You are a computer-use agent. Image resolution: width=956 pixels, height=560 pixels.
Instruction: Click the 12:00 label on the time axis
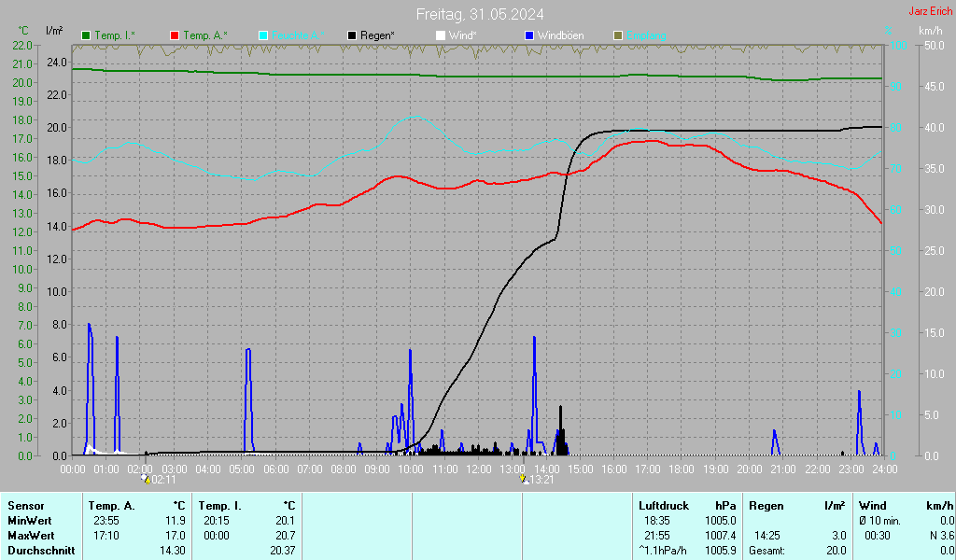(478, 468)
